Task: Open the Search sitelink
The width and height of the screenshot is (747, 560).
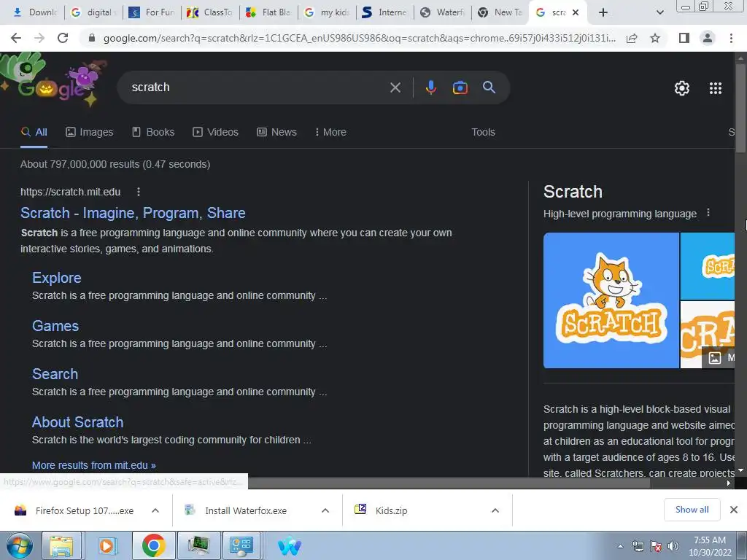Action: [x=55, y=374]
